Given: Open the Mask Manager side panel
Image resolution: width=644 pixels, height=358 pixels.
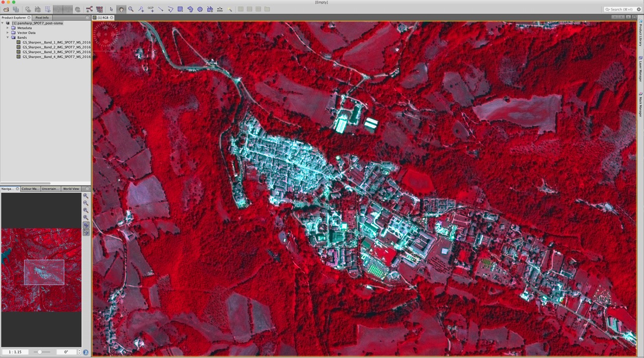Looking at the screenshot, I should pyautogui.click(x=640, y=105).
